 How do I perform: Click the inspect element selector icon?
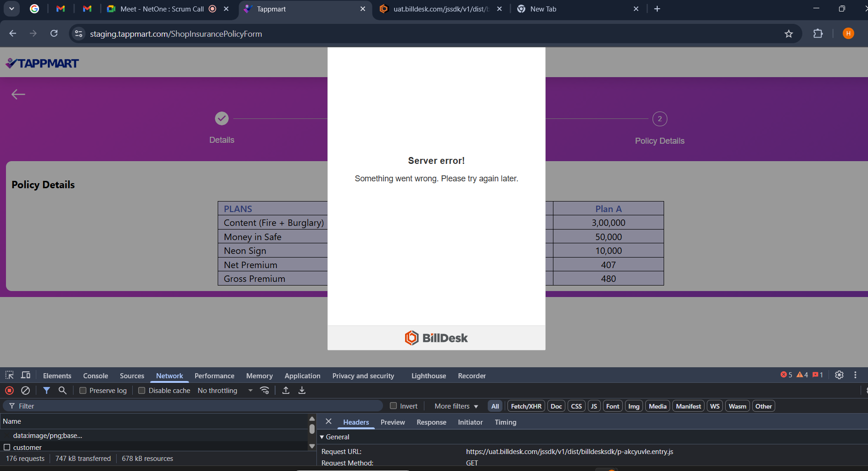pyautogui.click(x=9, y=375)
